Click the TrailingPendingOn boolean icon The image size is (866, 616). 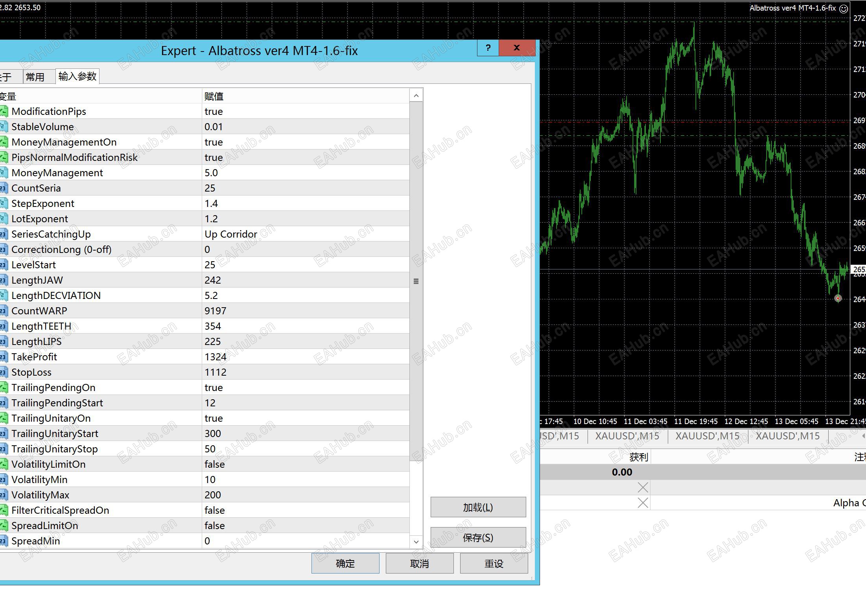tap(4, 387)
